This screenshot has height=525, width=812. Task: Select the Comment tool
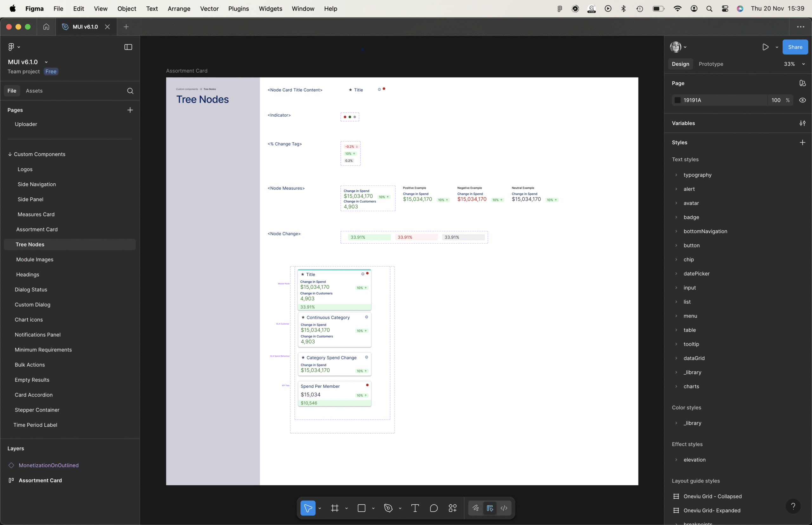pyautogui.click(x=434, y=508)
